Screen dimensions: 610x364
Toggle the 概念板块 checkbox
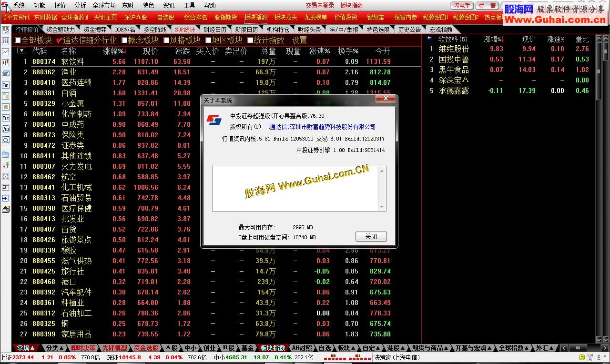pyautogui.click(x=124, y=40)
